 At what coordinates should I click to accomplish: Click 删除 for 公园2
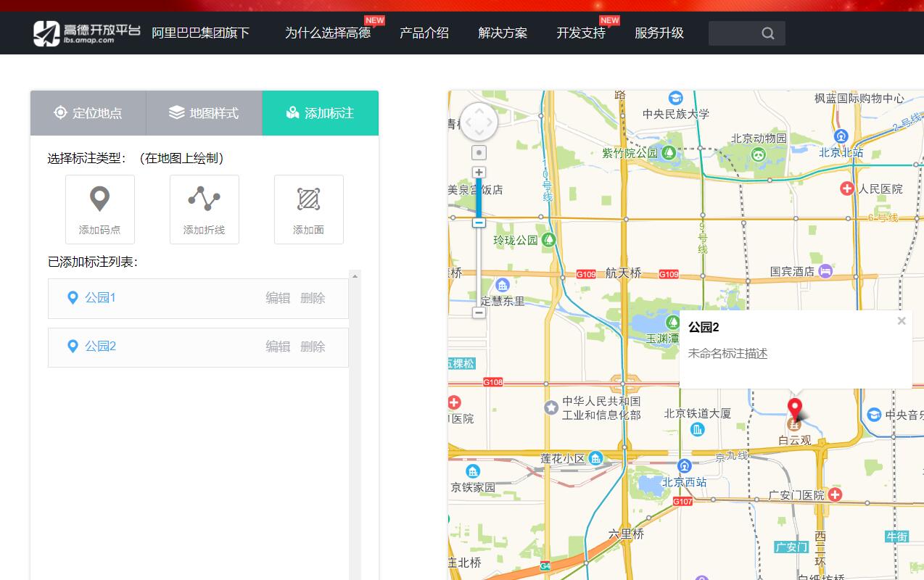point(313,347)
